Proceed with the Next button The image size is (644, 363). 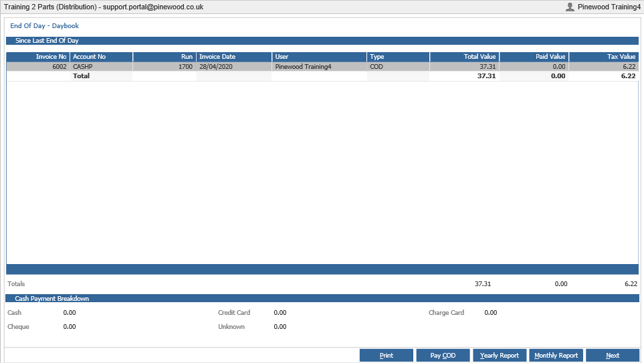[613, 355]
